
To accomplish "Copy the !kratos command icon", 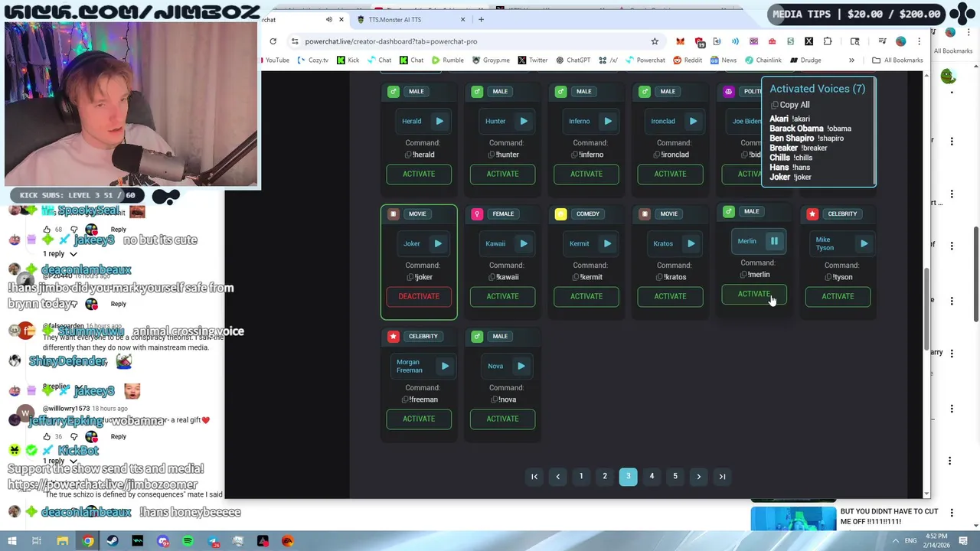I will (658, 277).
